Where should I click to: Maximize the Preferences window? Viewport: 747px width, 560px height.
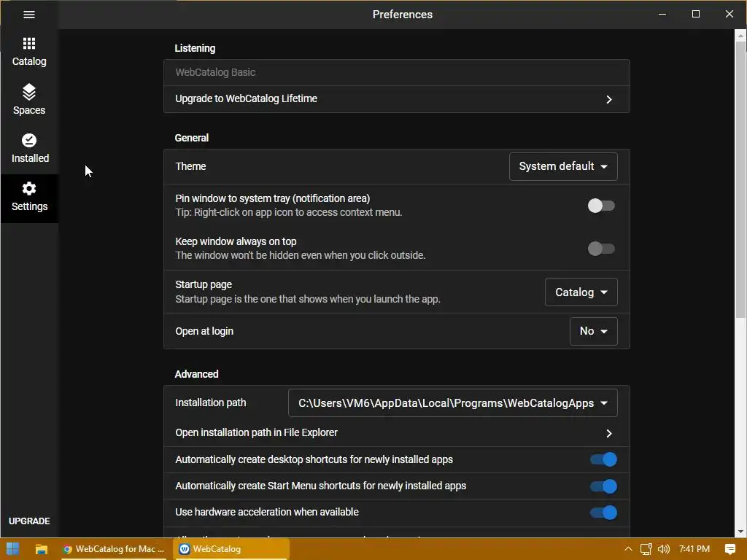click(x=696, y=15)
